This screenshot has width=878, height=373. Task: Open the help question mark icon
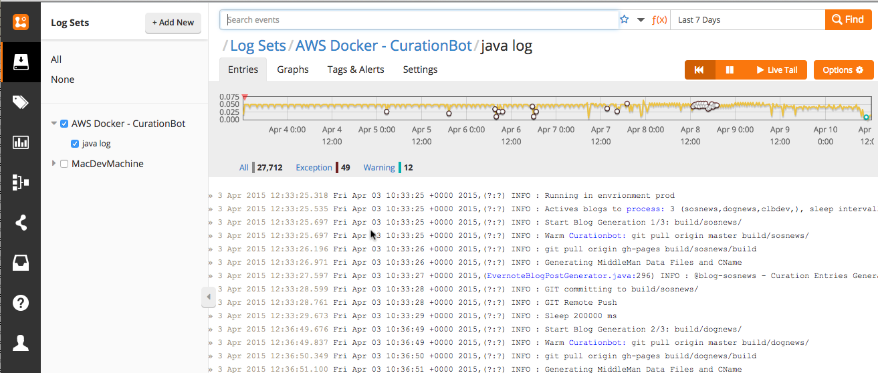tap(21, 304)
